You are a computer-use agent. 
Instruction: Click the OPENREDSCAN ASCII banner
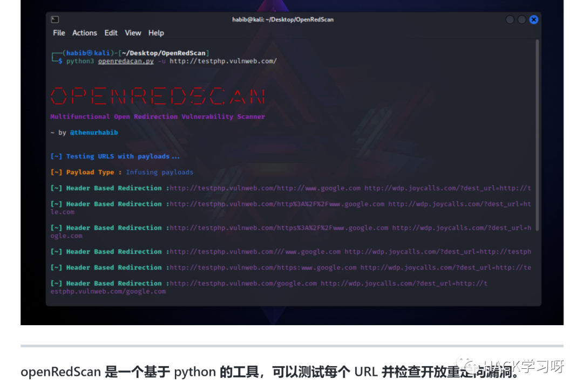[158, 96]
